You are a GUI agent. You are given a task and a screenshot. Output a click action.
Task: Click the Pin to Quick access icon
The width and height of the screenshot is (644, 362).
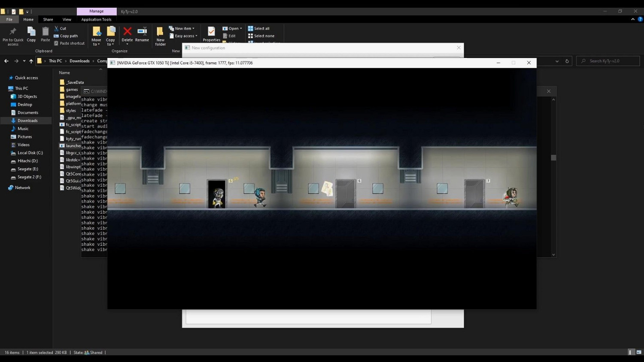click(x=13, y=32)
